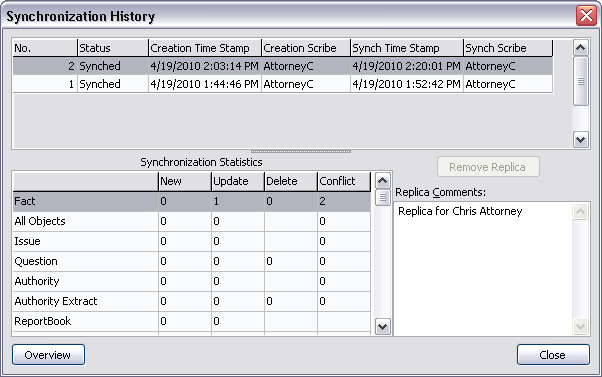The height and width of the screenshot is (377, 602).
Task: Click the Overview button
Action: click(x=48, y=354)
